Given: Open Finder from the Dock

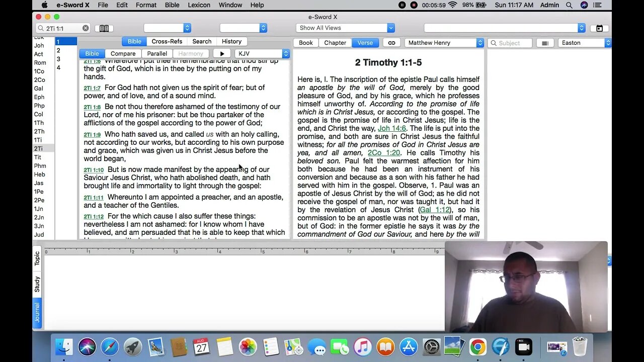Looking at the screenshot, I should (64, 347).
